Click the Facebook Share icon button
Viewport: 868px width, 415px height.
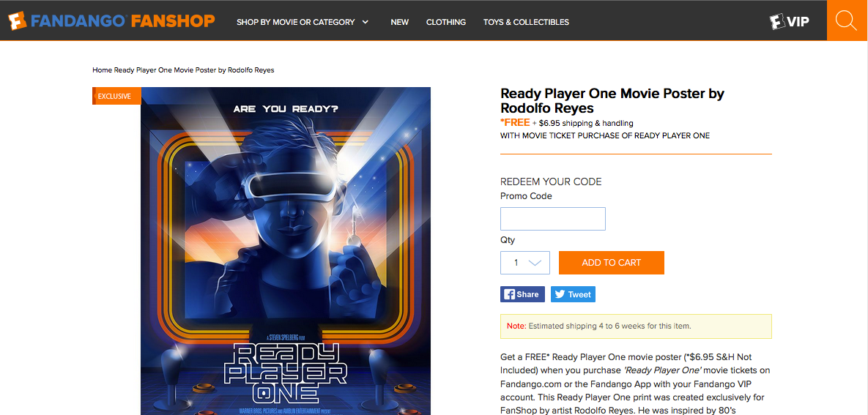tap(522, 294)
